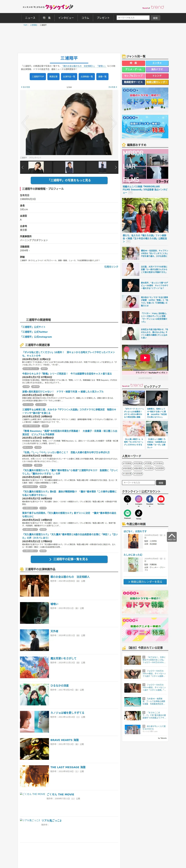The height and width of the screenshot is (868, 186).
Task: Select the 関連記事 tab button
Action: pyautogui.click(x=53, y=77)
